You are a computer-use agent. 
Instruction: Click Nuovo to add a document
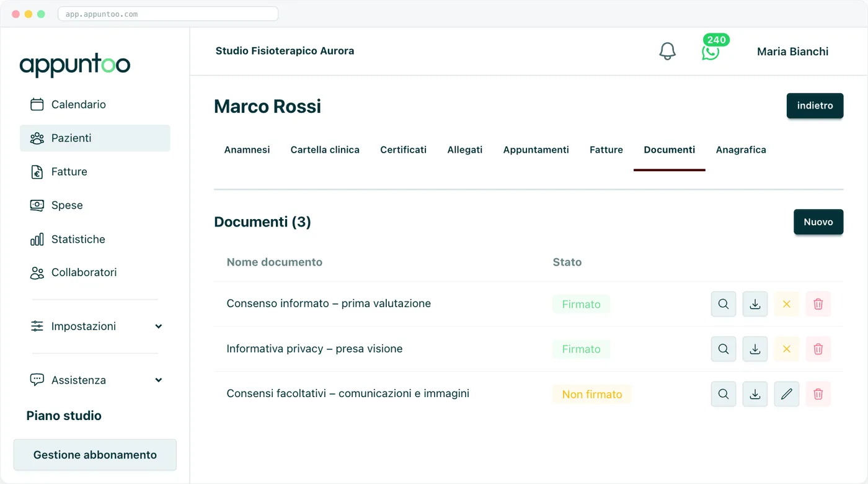[x=818, y=222]
